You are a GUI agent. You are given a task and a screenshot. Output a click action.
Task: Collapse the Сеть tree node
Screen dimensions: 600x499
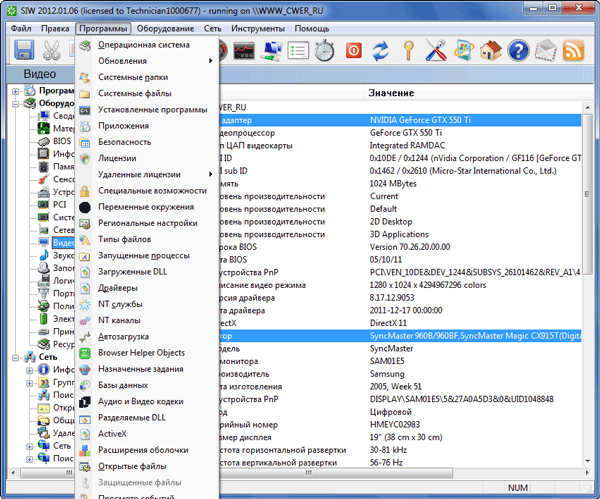(16, 357)
